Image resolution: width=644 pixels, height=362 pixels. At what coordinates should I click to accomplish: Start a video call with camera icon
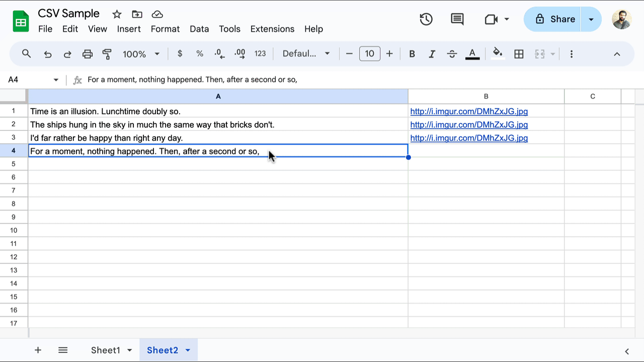pyautogui.click(x=491, y=19)
